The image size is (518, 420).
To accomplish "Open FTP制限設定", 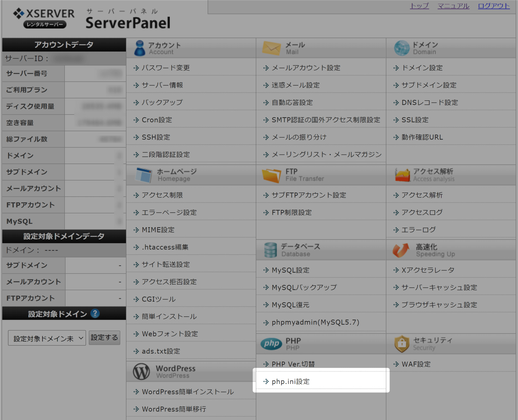I will pyautogui.click(x=292, y=212).
